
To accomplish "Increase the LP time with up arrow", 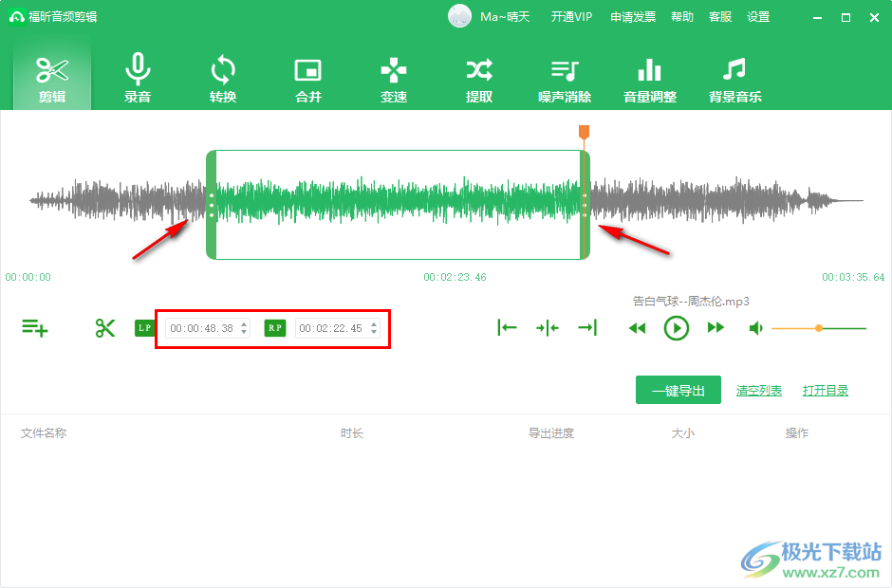I will pos(244,324).
